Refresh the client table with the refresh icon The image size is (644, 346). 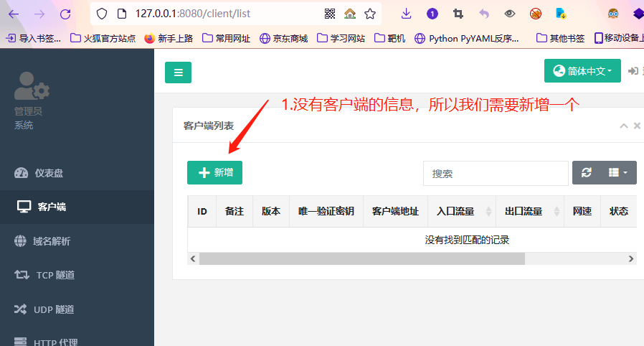click(x=587, y=172)
